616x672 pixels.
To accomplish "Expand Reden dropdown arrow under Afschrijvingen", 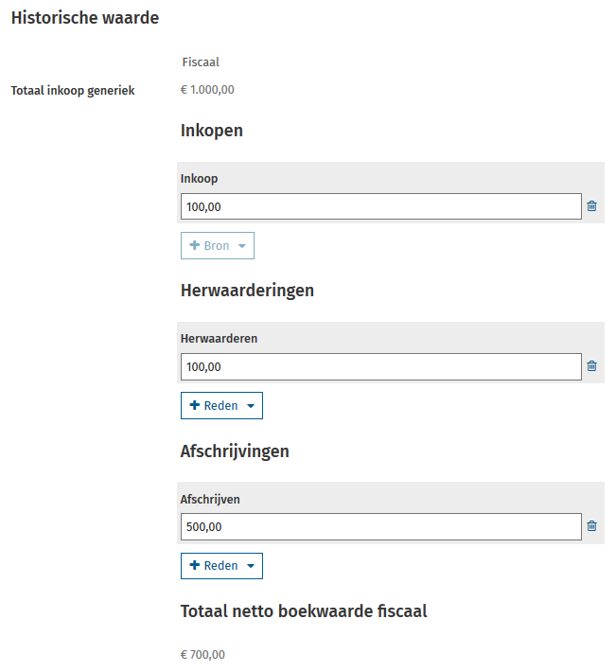I will pos(251,566).
